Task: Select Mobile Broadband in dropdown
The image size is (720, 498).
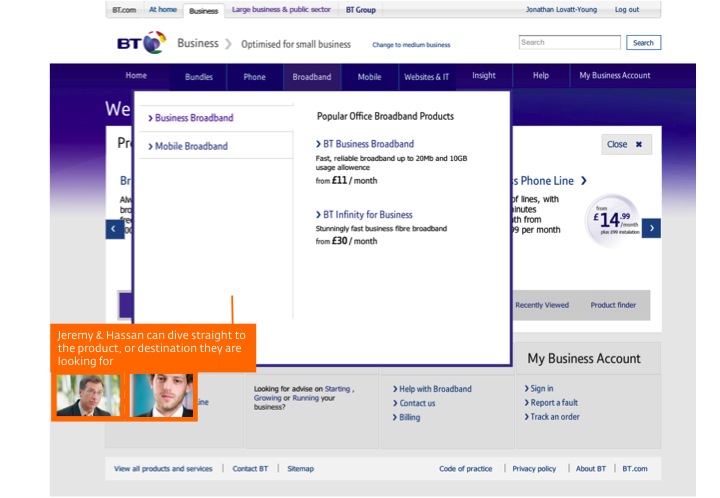Action: click(191, 146)
